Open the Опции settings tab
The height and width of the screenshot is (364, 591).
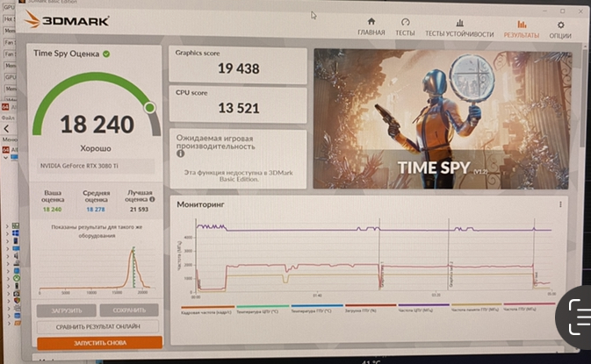click(x=560, y=30)
